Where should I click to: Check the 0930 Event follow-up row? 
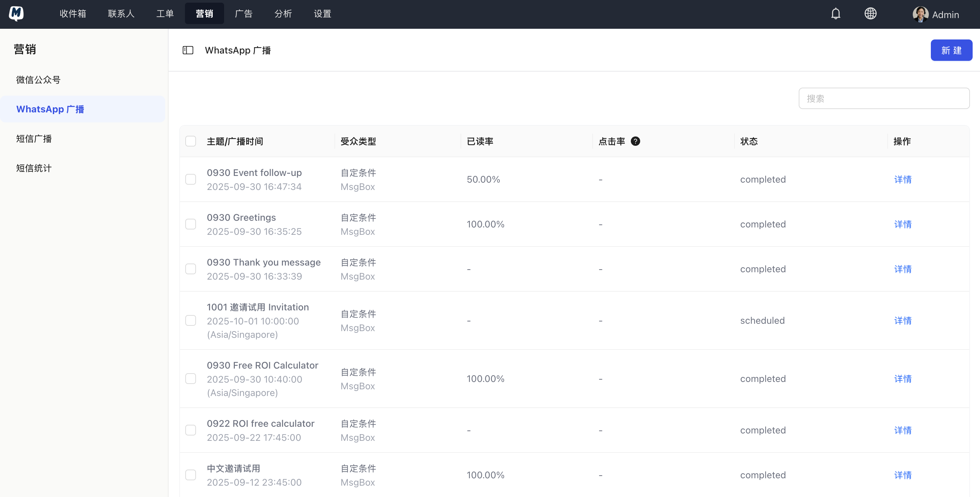click(191, 179)
